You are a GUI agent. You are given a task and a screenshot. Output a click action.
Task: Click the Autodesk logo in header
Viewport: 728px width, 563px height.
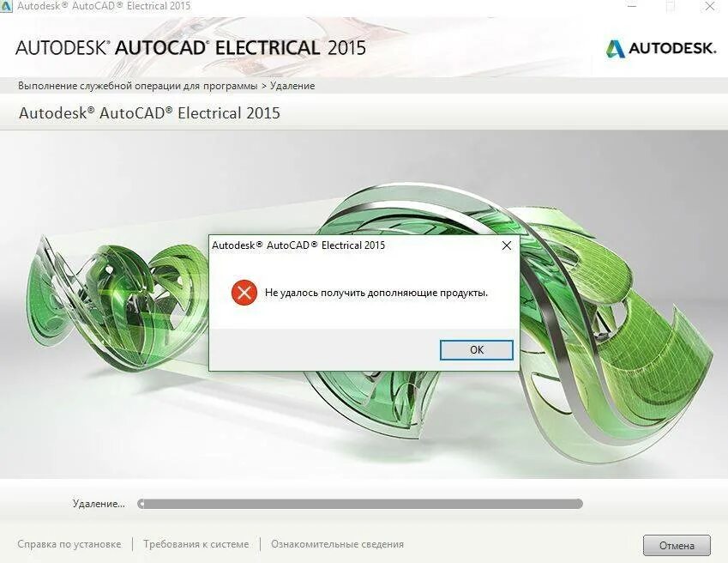click(661, 48)
